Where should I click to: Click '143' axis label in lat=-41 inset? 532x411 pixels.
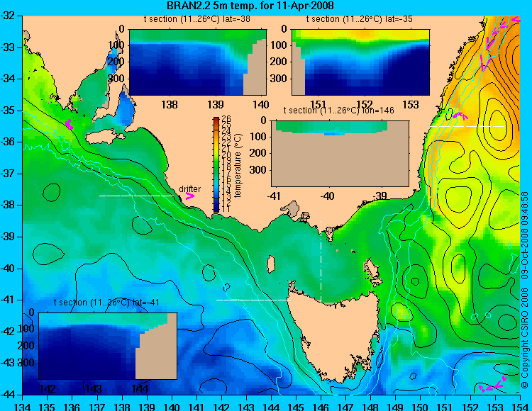pyautogui.click(x=94, y=388)
